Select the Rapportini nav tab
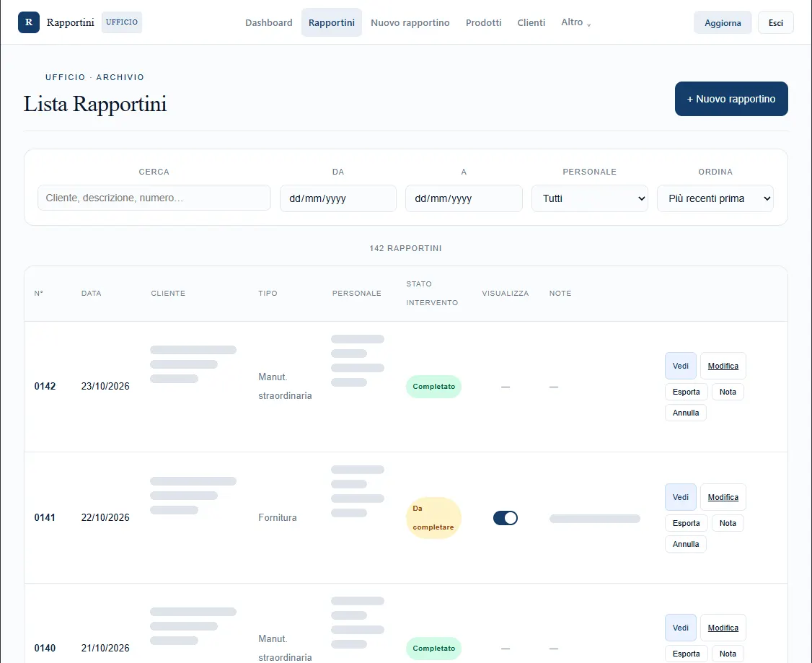Viewport: 812px width, 663px height. coord(332,23)
